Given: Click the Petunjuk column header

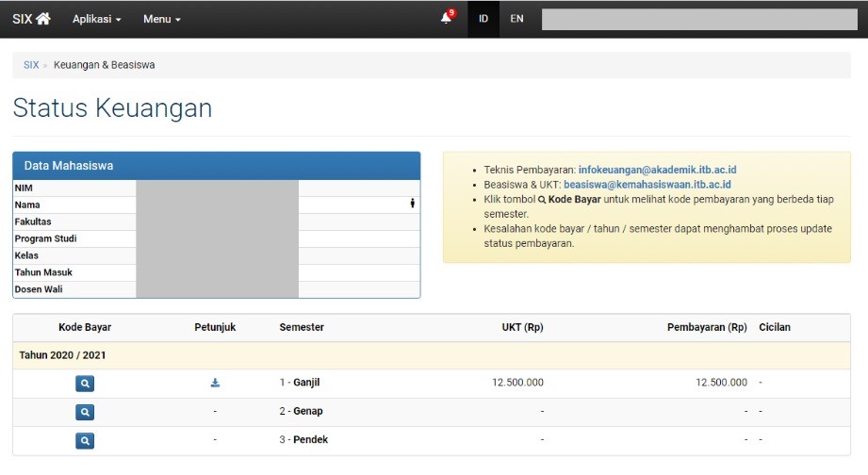Looking at the screenshot, I should pyautogui.click(x=215, y=327).
